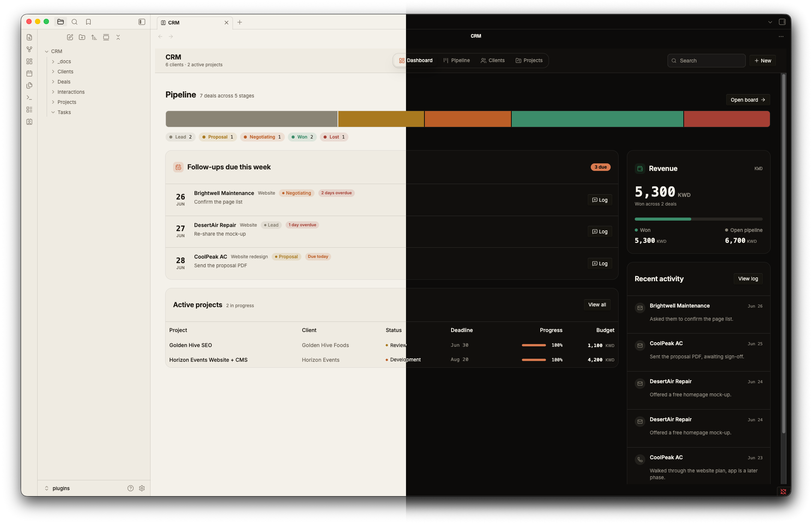Open the file explorer folder icon
The image size is (812, 524).
(x=61, y=22)
